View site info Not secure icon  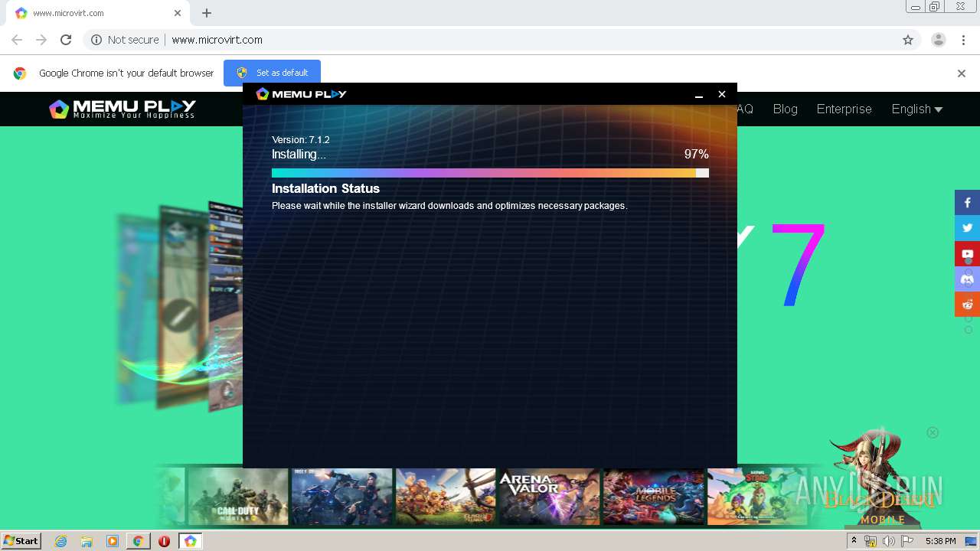tap(96, 40)
